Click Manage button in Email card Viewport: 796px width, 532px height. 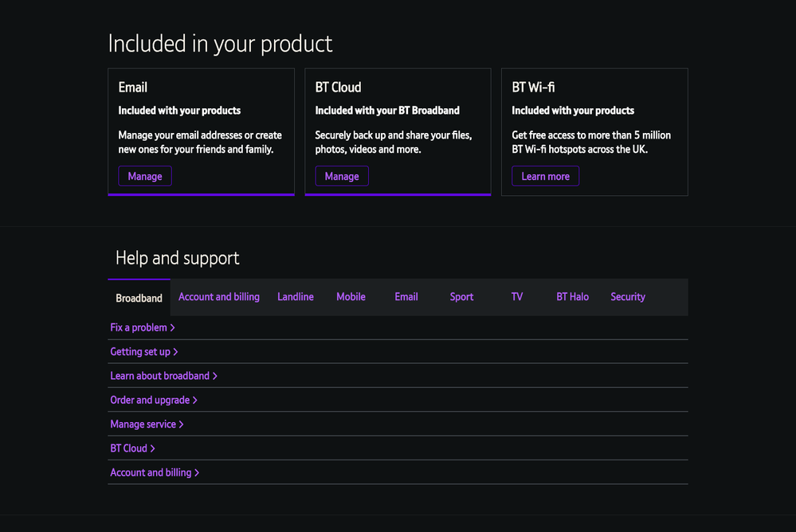[x=145, y=176]
